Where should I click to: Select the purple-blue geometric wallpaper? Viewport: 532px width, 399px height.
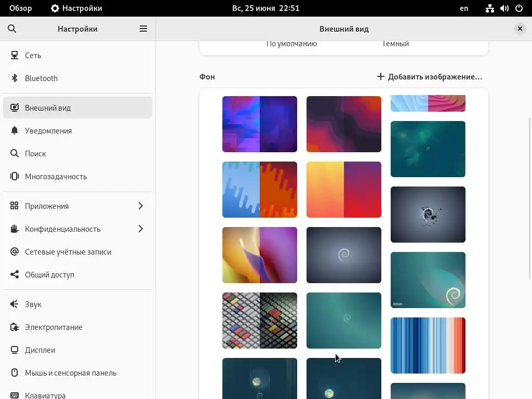260,124
